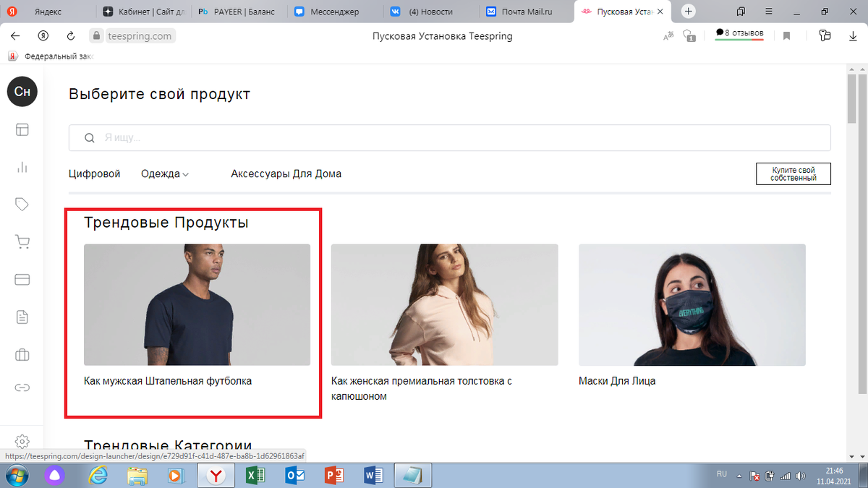The image size is (868, 488).
Task: Open the Windows Start menu
Action: tap(16, 475)
